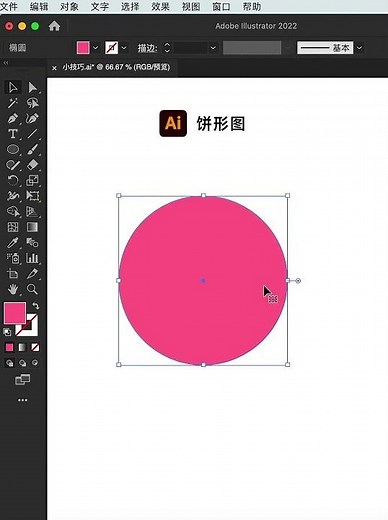Viewport: 388px width, 520px height.
Task: Select the Paintbrush tool
Action: coord(32,149)
